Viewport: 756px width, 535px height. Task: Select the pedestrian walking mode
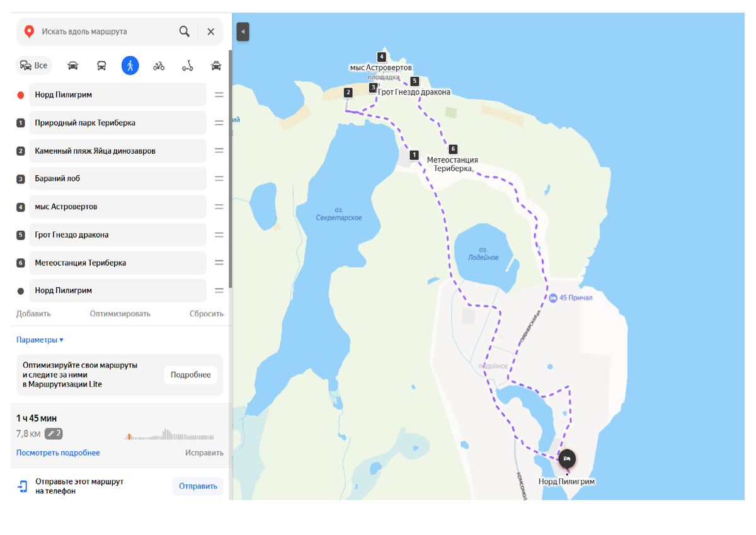[130, 66]
